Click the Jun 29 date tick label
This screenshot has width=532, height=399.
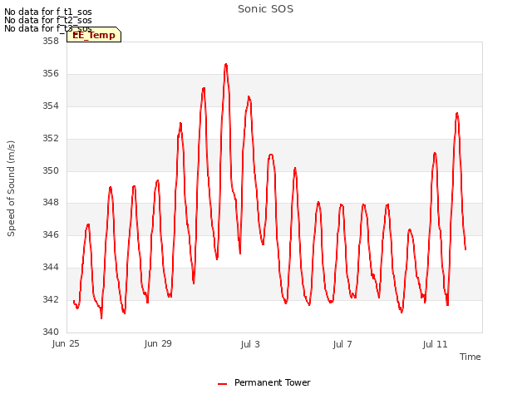pos(158,343)
